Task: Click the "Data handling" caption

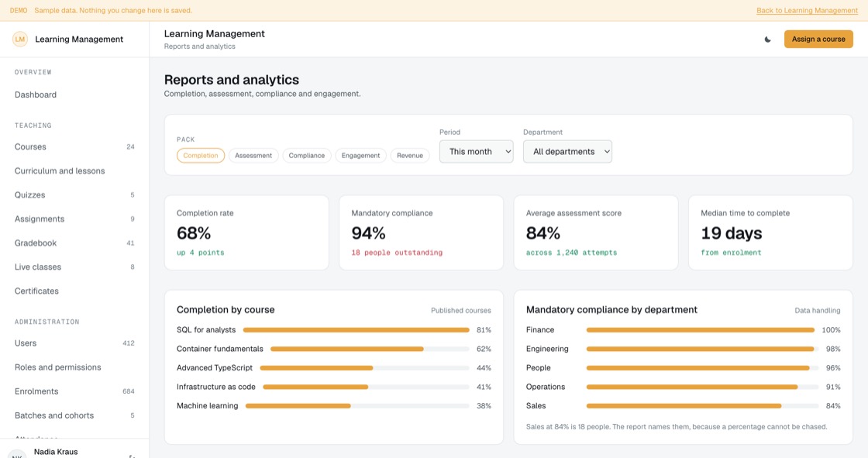Action: tap(817, 311)
